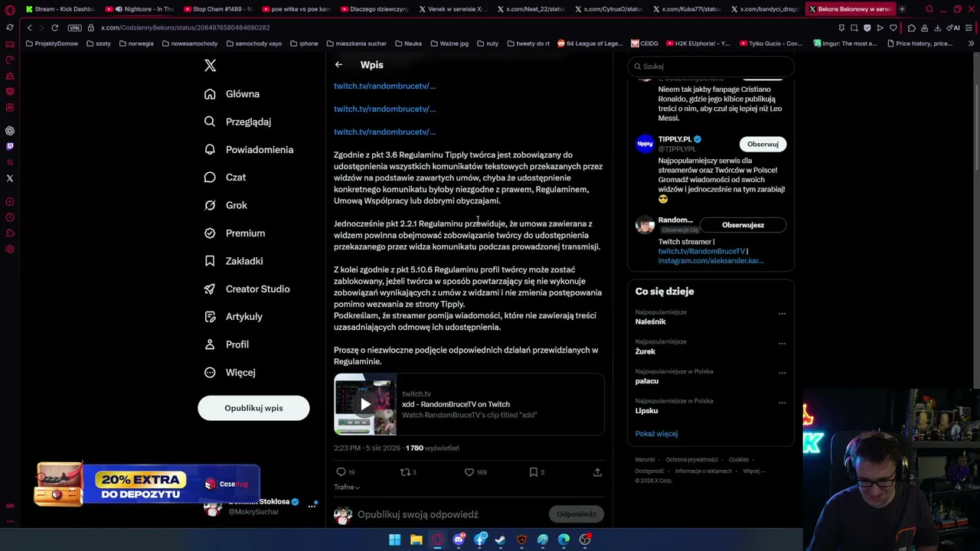This screenshot has width=980, height=551.
Task: Open Windows Start menu
Action: coord(394,540)
